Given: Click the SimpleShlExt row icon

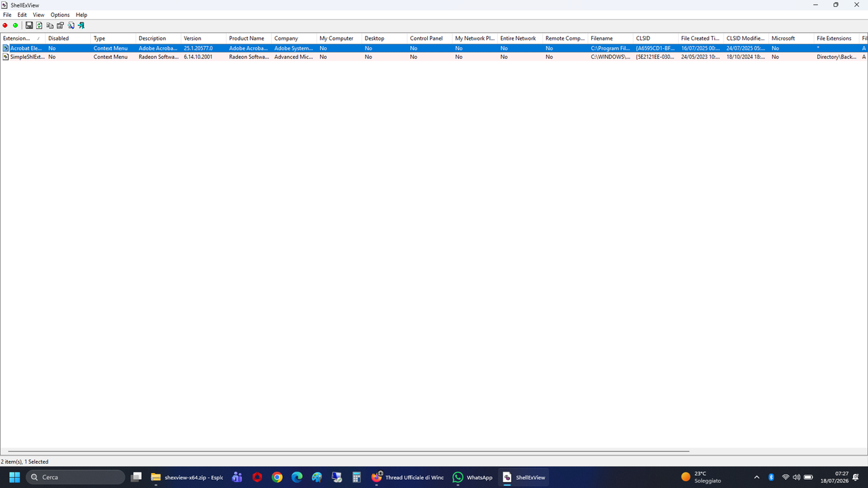Looking at the screenshot, I should [6, 57].
